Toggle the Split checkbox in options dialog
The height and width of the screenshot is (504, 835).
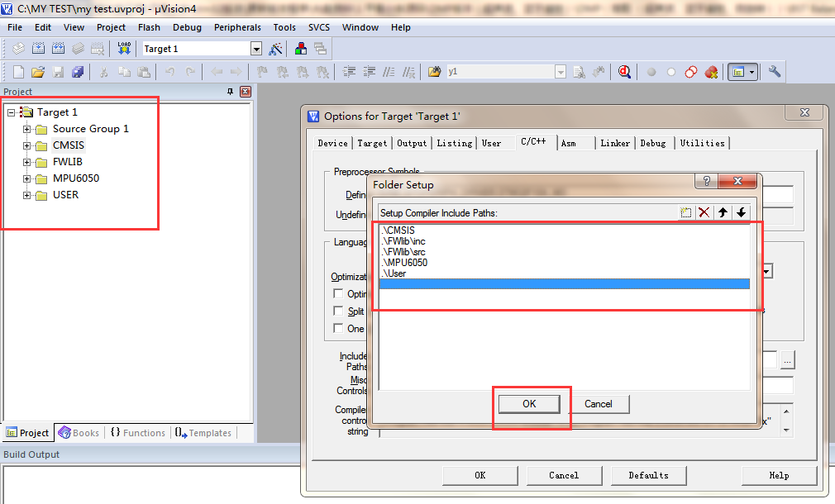(338, 311)
